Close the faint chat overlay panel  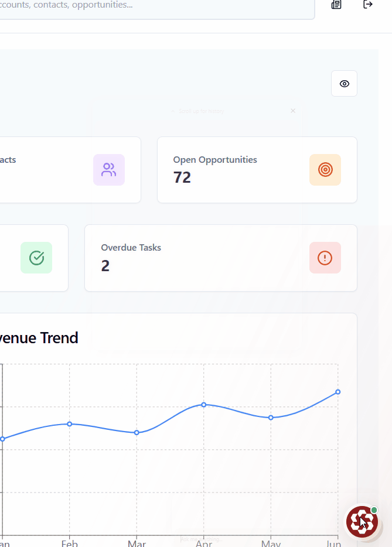click(293, 111)
